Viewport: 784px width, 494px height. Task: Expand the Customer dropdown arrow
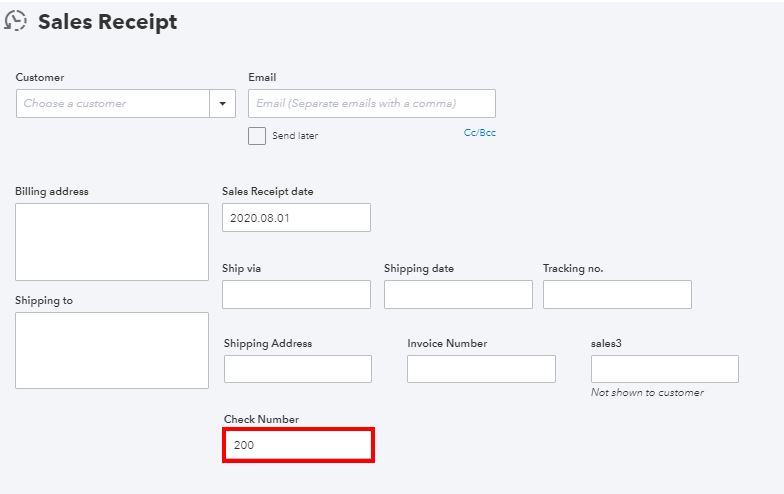[x=223, y=104]
